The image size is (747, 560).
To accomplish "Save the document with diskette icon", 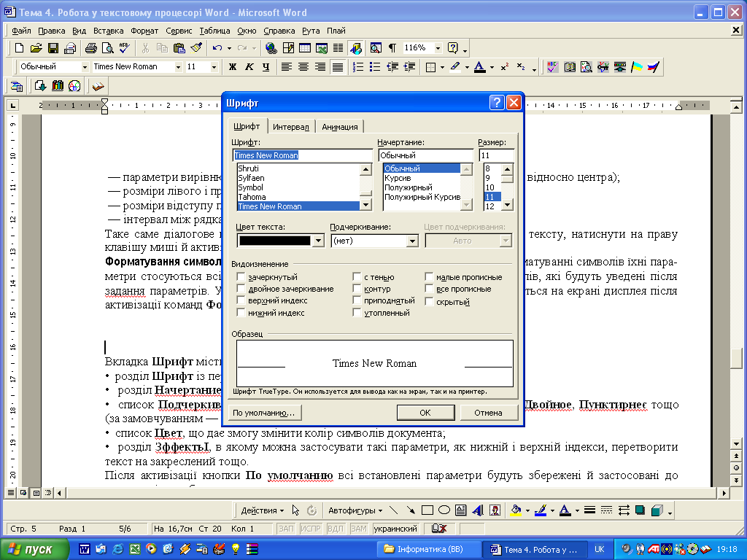I will pos(53,48).
